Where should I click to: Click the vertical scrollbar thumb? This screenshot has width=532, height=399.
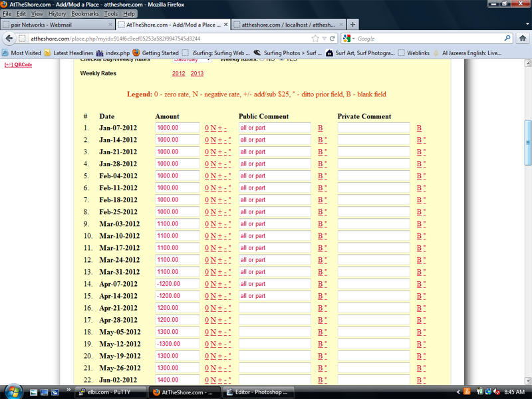(x=528, y=142)
